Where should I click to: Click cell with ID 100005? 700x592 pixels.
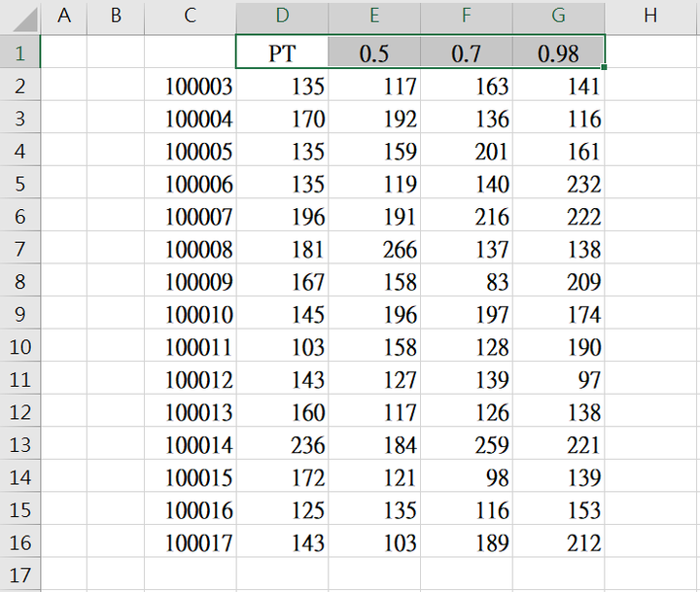coord(191,150)
